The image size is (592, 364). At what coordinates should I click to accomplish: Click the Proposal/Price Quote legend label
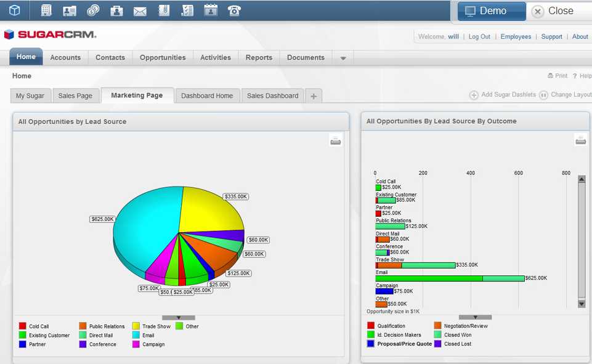pyautogui.click(x=404, y=344)
